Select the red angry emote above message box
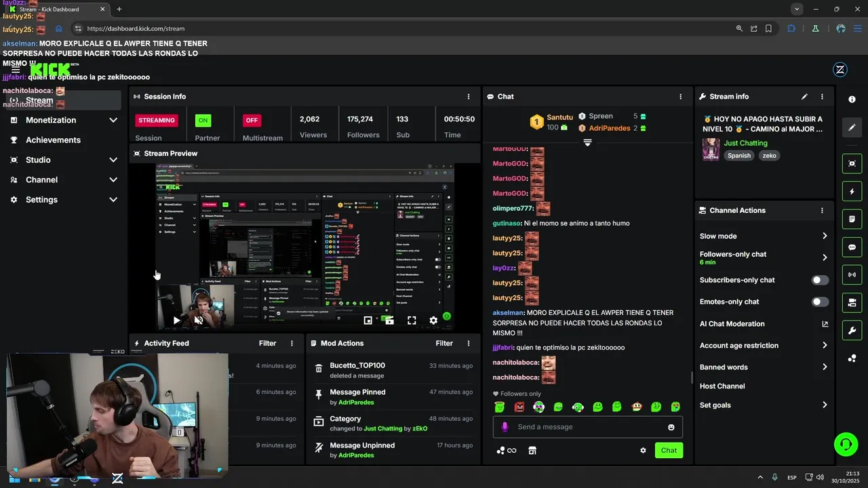868x488 pixels. coord(519,407)
